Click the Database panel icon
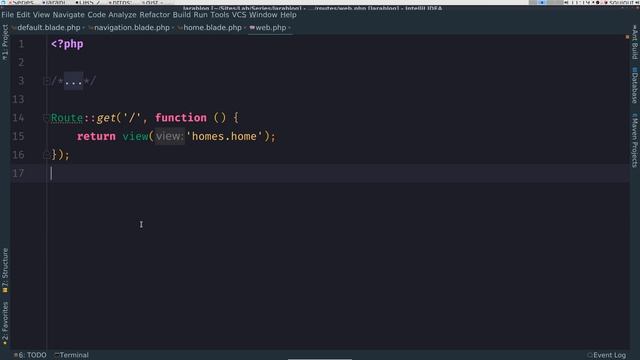 click(x=635, y=70)
